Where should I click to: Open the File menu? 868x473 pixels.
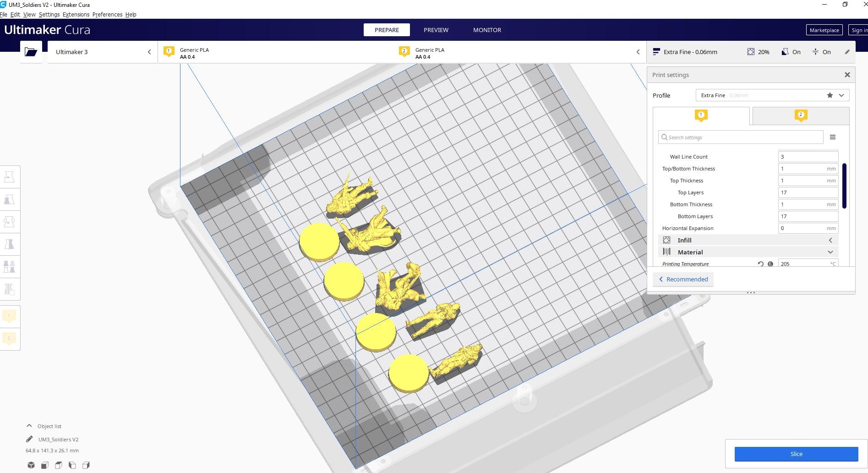click(4, 15)
